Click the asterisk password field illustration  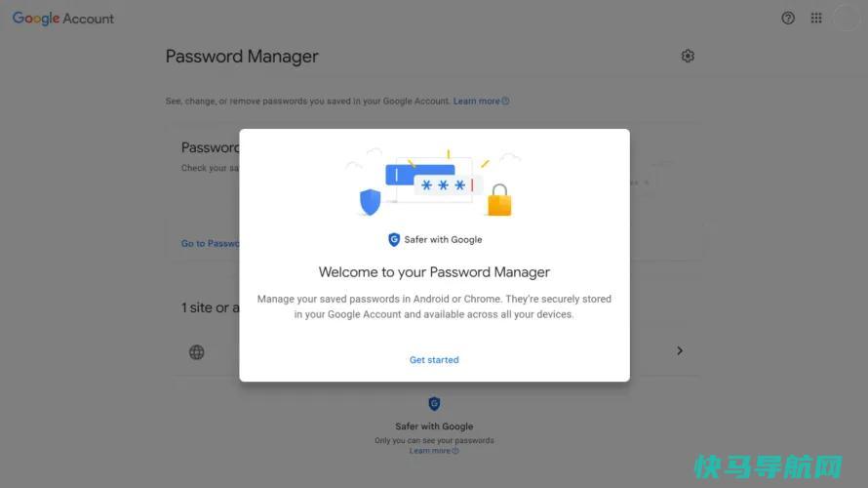tap(448, 185)
